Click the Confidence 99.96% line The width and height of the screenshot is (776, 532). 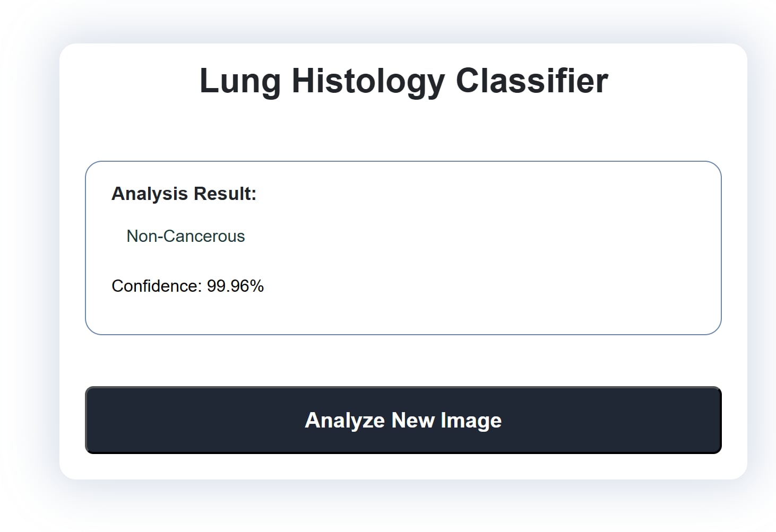pos(187,286)
